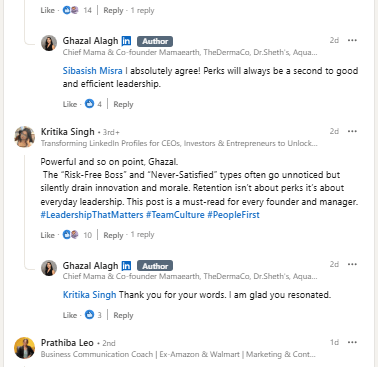The width and height of the screenshot is (378, 367).
Task: Expand the 1 reply under top comment
Action: (142, 10)
